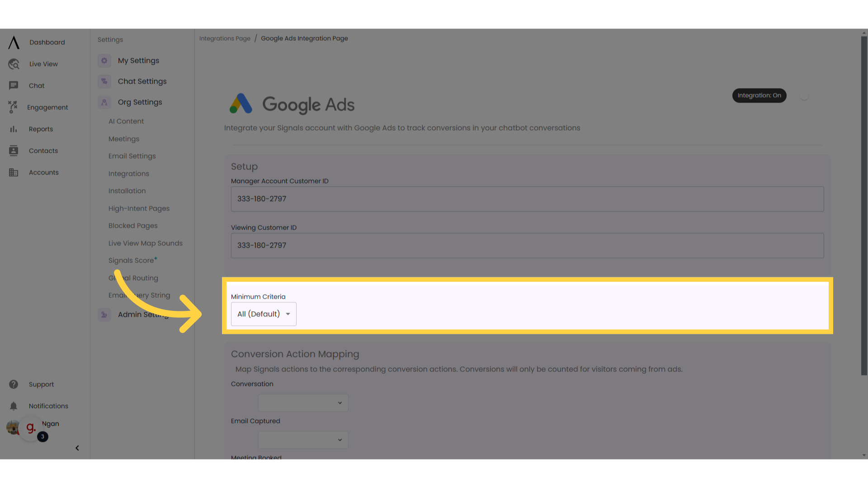Open Dashboard from the sidebar
Screen dimensions: 868x488
point(47,42)
